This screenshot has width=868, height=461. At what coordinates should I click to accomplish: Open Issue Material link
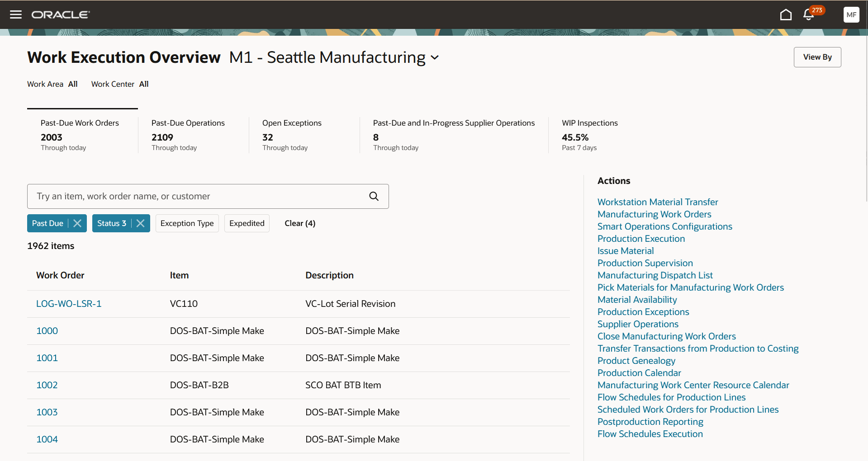coord(626,251)
